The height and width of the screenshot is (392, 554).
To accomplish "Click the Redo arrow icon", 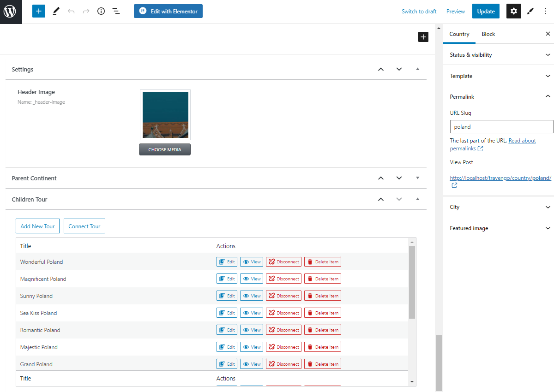I will click(85, 11).
